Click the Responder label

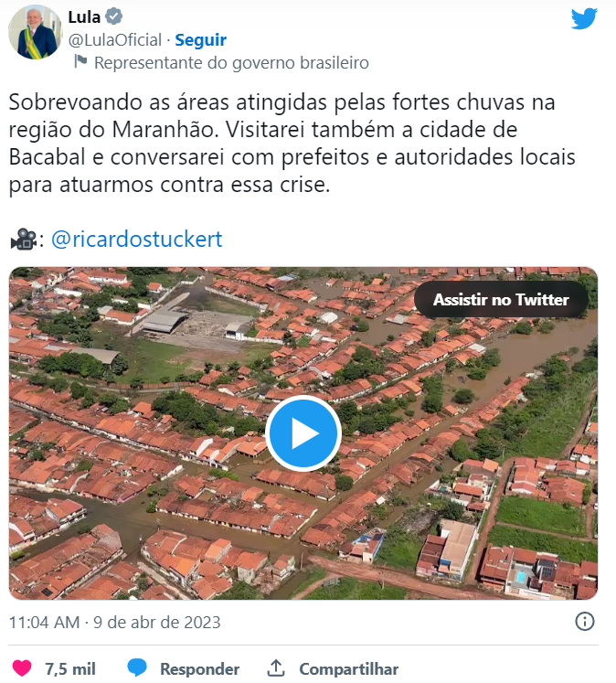[x=200, y=668]
